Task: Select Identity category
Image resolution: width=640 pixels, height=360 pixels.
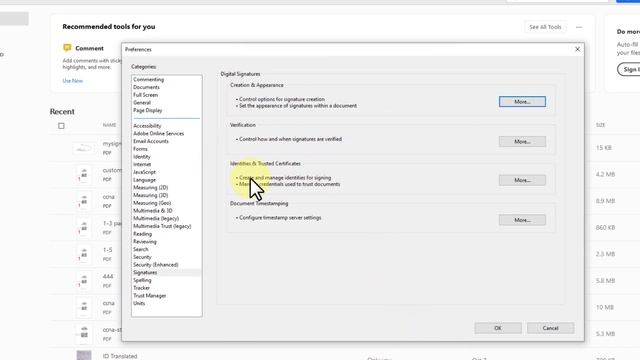Action: click(x=142, y=157)
